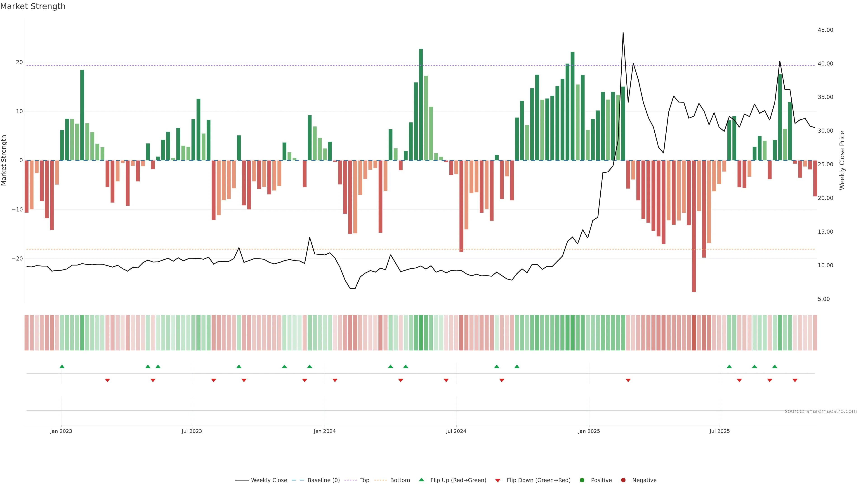Click the red flip-down marker after Jan 2025
The width and height of the screenshot is (868, 488).
click(628, 380)
